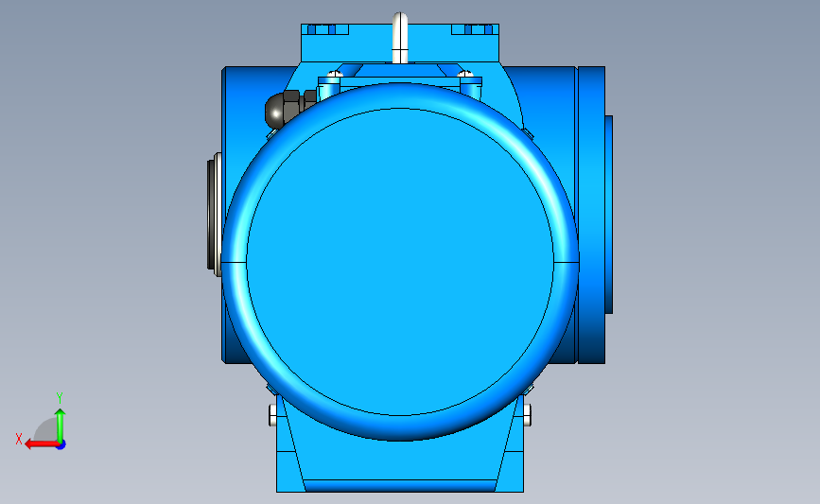820x504 pixels.
Task: Click the green Y axis arrow on triad
Action: click(x=61, y=426)
